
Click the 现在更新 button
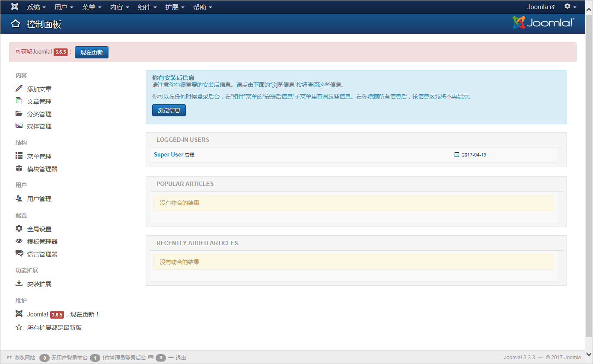coord(92,52)
